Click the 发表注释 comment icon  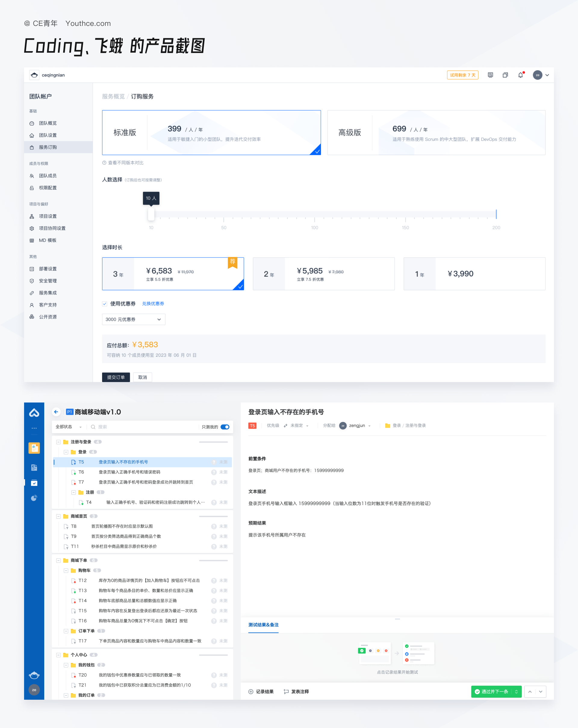[x=286, y=692]
